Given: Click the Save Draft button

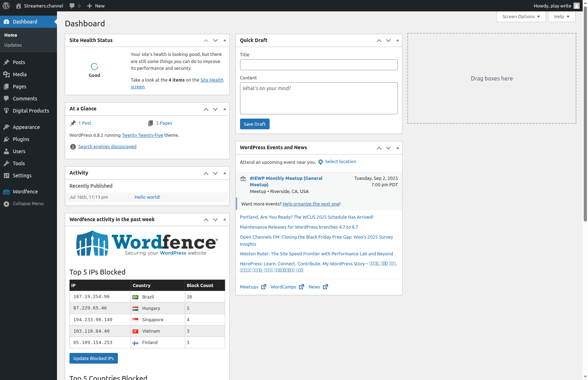Looking at the screenshot, I should click(255, 124).
